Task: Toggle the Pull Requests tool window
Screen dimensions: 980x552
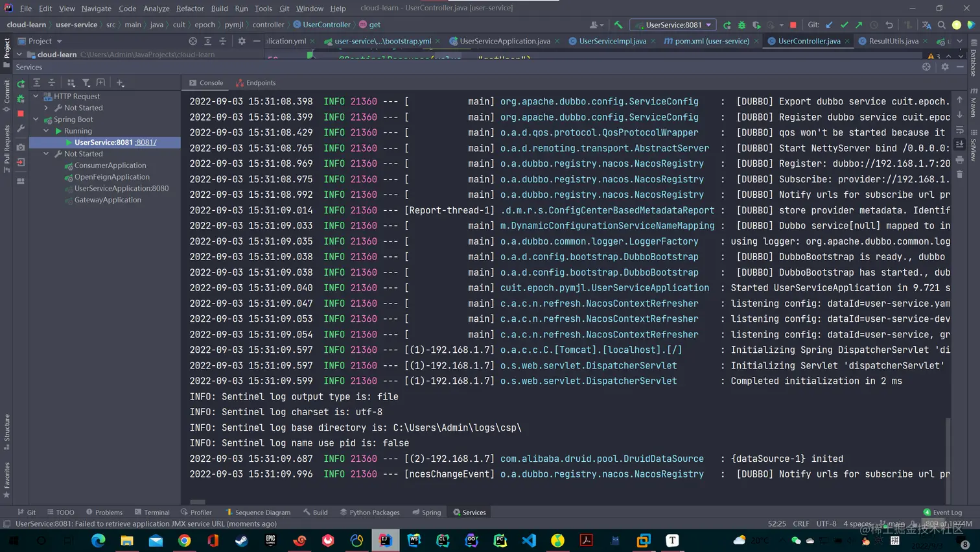Action: 6,149
